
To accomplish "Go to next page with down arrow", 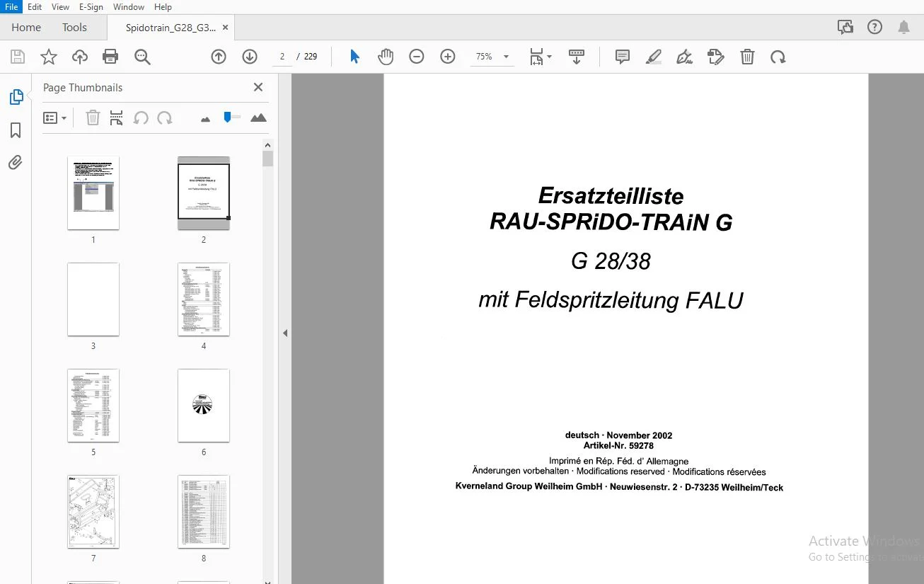I will point(250,57).
